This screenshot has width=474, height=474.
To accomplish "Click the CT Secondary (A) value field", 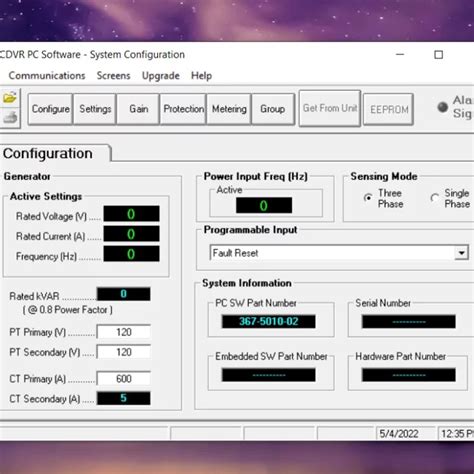I will tap(124, 398).
